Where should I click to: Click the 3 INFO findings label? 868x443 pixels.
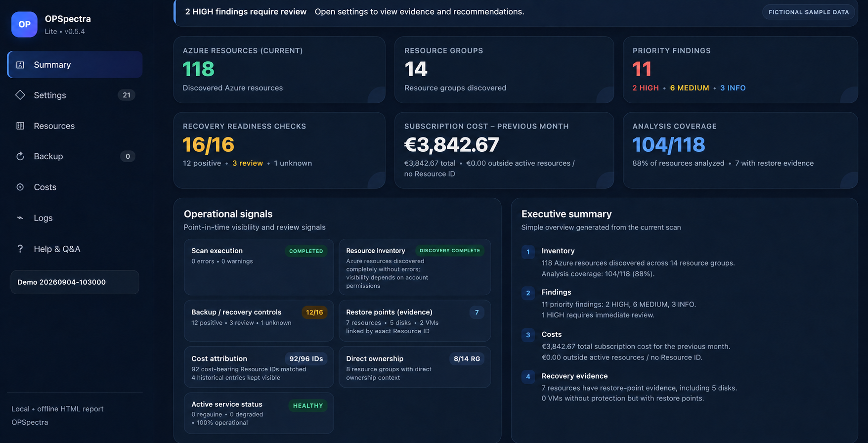coord(733,88)
